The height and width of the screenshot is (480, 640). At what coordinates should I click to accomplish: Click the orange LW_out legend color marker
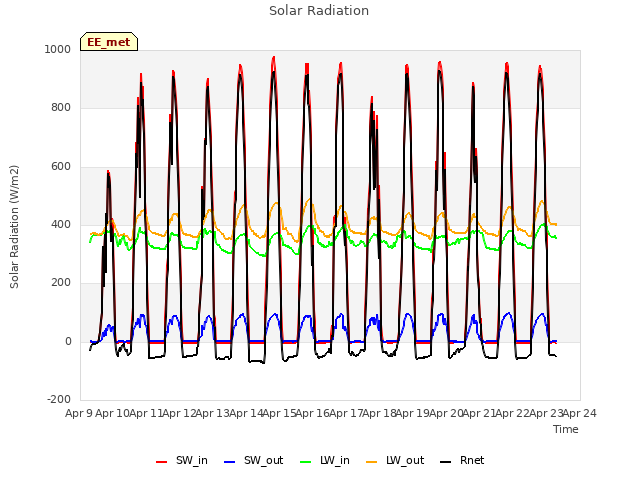(x=372, y=462)
